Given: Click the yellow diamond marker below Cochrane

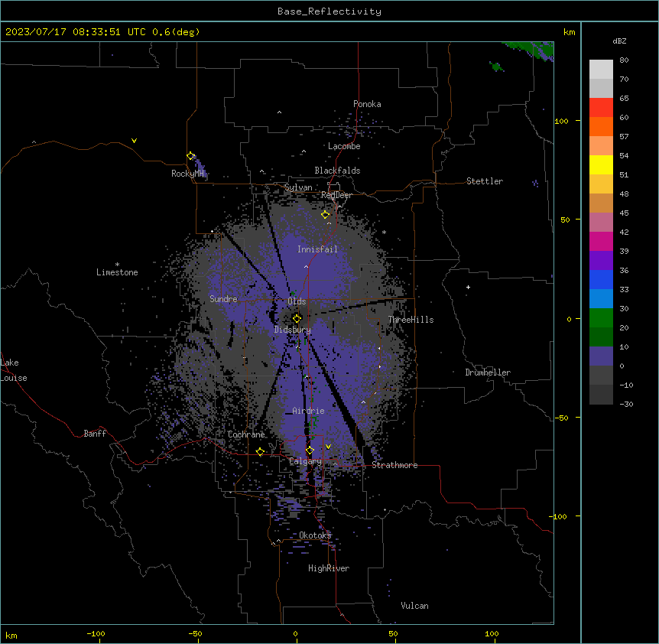Looking at the screenshot, I should [x=260, y=452].
